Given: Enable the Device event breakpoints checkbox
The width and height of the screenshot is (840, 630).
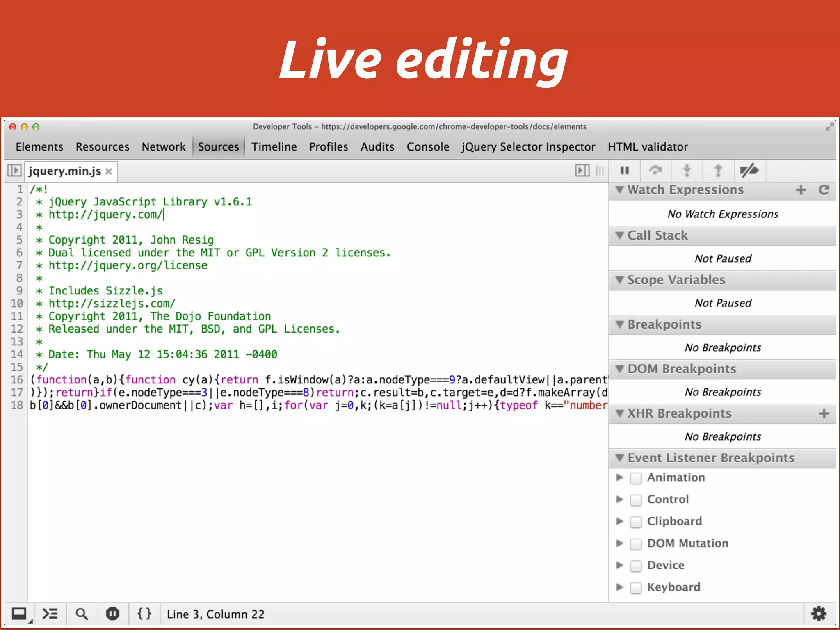Looking at the screenshot, I should [636, 566].
